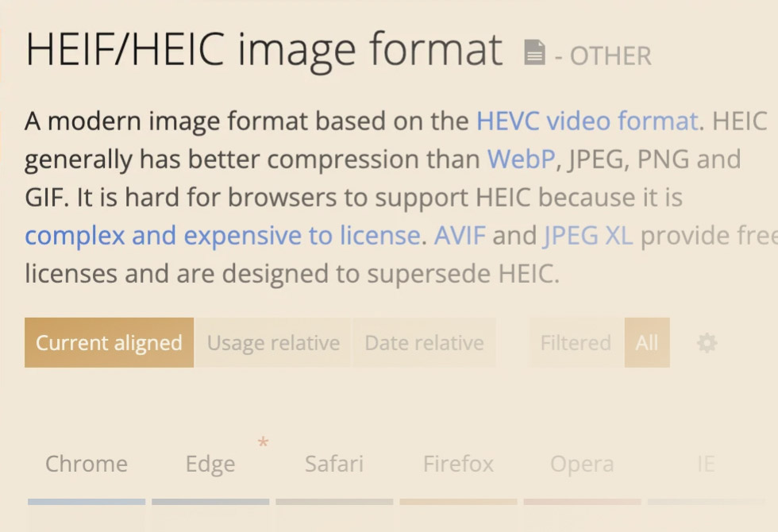This screenshot has width=778, height=532.
Task: Follow the WebP link
Action: point(521,160)
